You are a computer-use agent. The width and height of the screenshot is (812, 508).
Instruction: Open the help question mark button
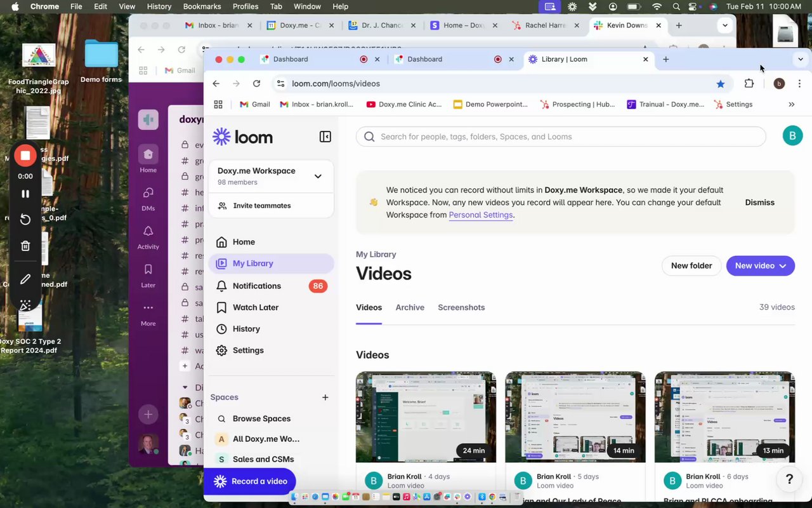[789, 479]
